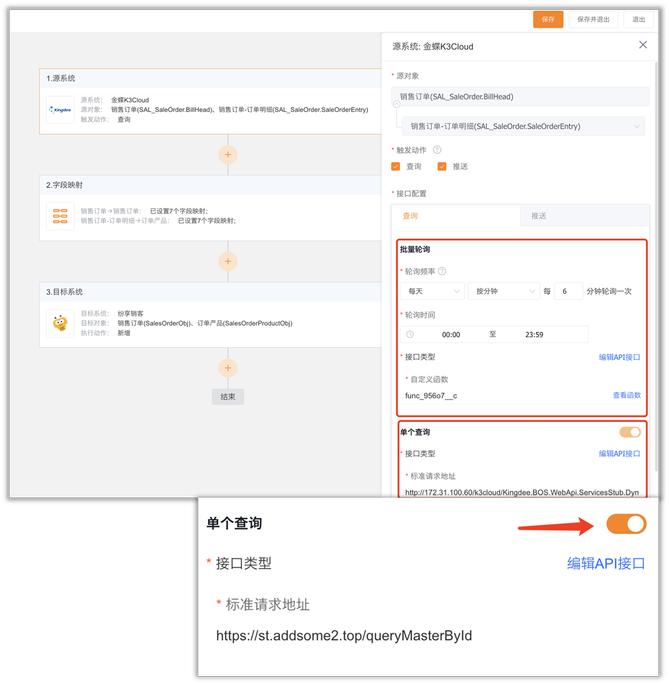Click the orange 保存 button
The height and width of the screenshot is (684, 669).
click(x=547, y=19)
